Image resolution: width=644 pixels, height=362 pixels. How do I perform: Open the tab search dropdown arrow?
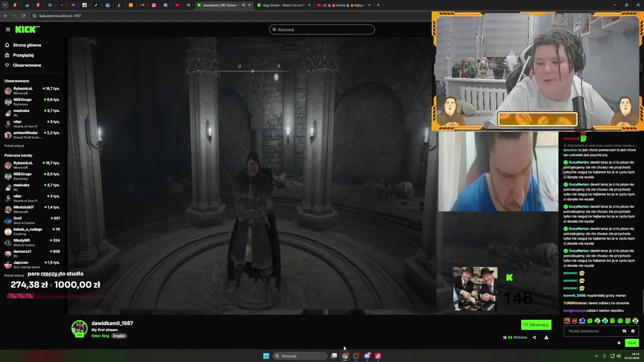point(5,5)
